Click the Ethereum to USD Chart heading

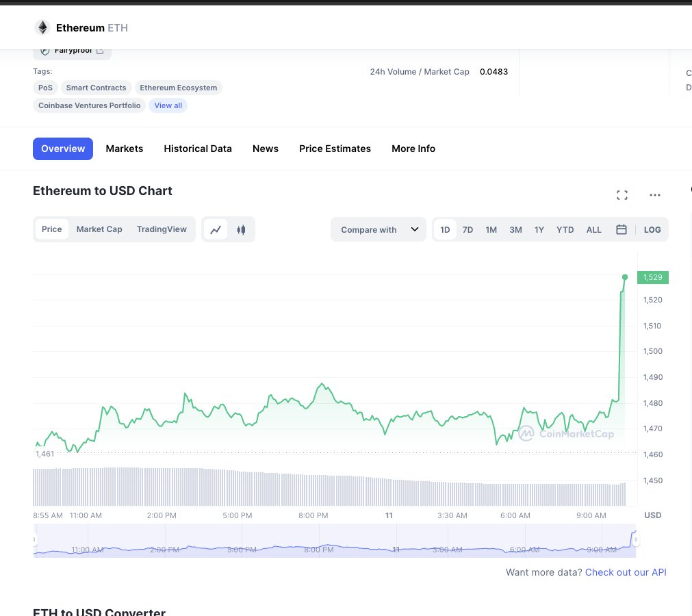[103, 191]
